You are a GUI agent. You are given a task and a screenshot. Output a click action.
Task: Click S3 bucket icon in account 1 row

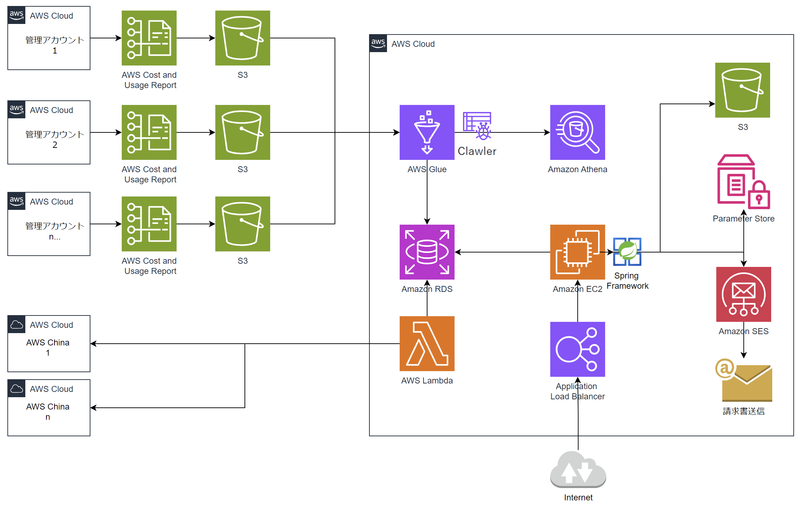tap(242, 38)
